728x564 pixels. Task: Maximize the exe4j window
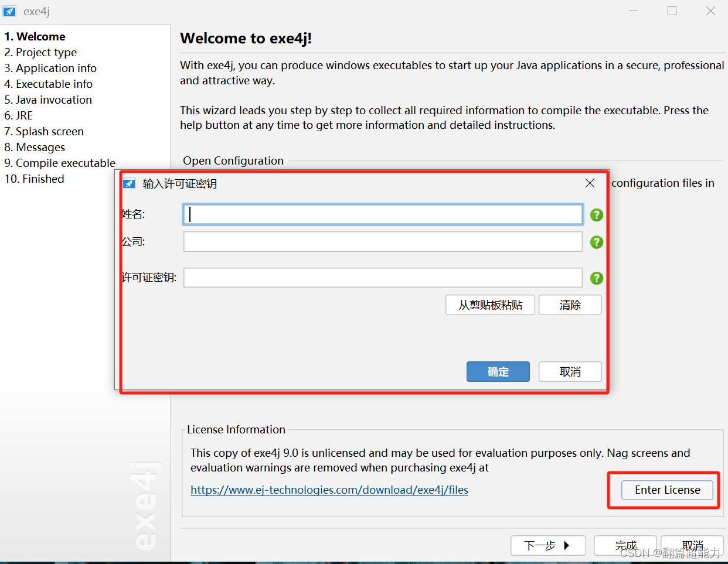tap(672, 11)
